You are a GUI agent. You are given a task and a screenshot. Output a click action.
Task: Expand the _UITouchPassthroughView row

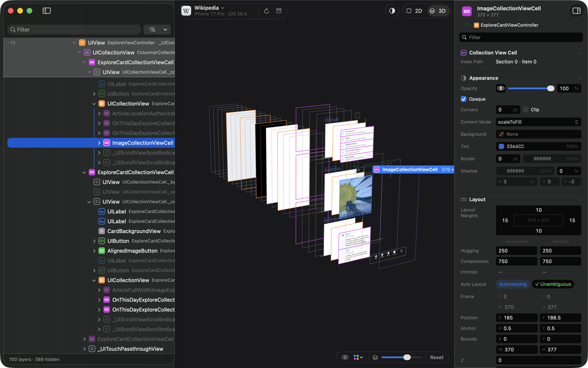point(85,349)
